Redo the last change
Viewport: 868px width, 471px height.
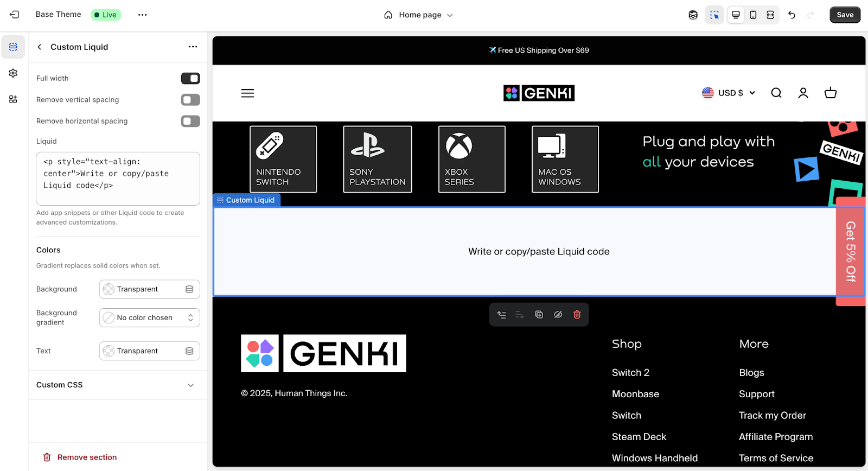point(810,15)
